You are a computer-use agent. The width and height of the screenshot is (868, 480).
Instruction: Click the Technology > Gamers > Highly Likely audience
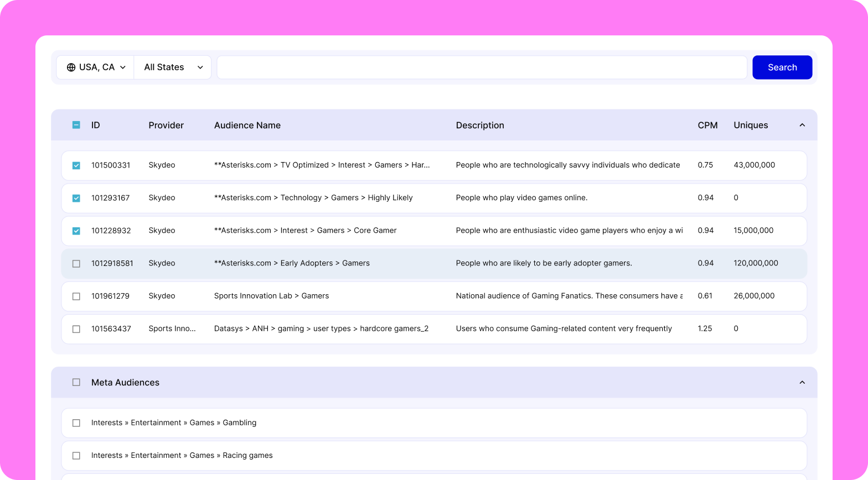tap(313, 197)
